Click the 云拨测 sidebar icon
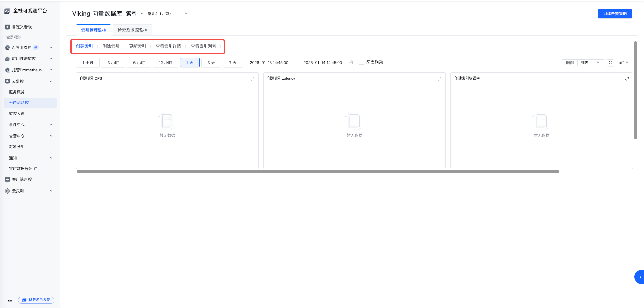The height and width of the screenshot is (308, 644). (x=7, y=191)
